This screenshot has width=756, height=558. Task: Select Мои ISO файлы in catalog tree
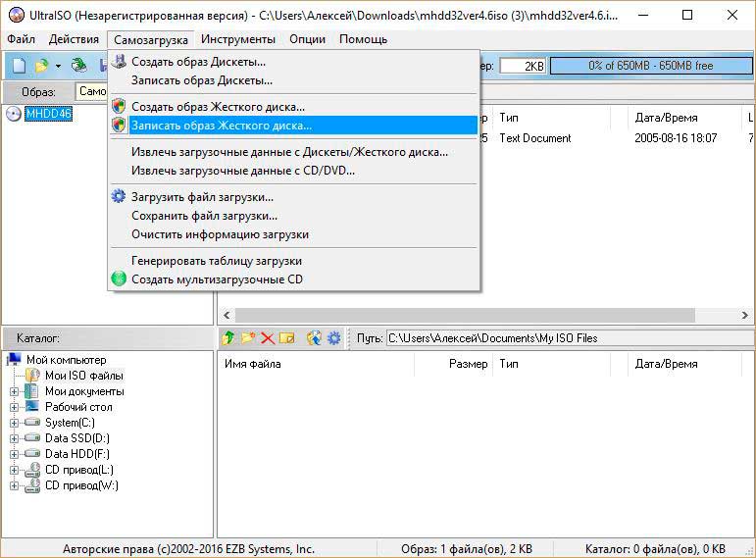click(x=84, y=376)
